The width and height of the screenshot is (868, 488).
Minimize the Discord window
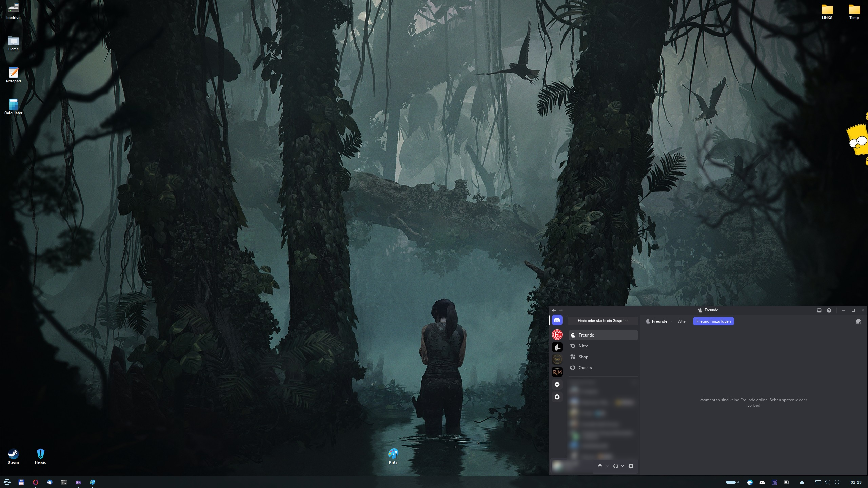[843, 310]
